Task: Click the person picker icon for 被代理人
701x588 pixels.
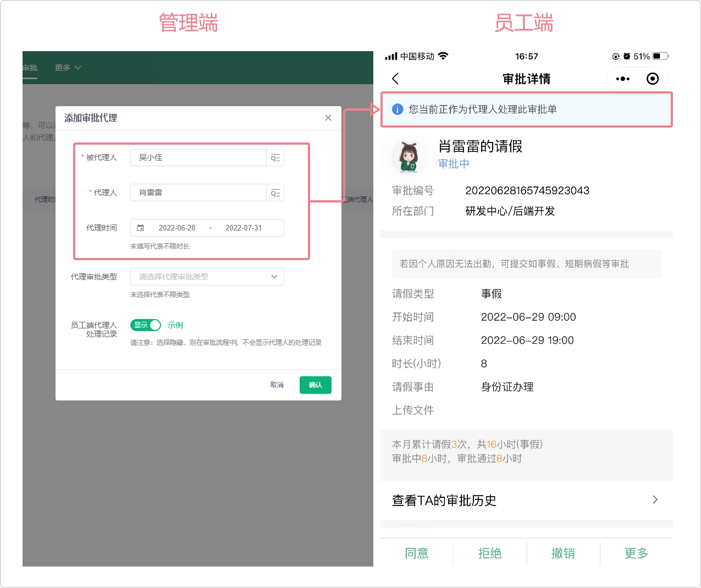Action: point(275,158)
